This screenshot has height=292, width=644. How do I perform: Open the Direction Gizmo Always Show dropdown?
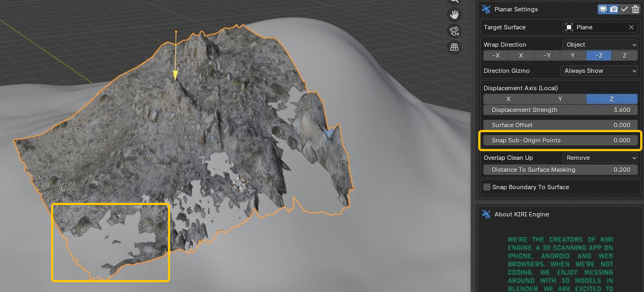[x=598, y=71]
